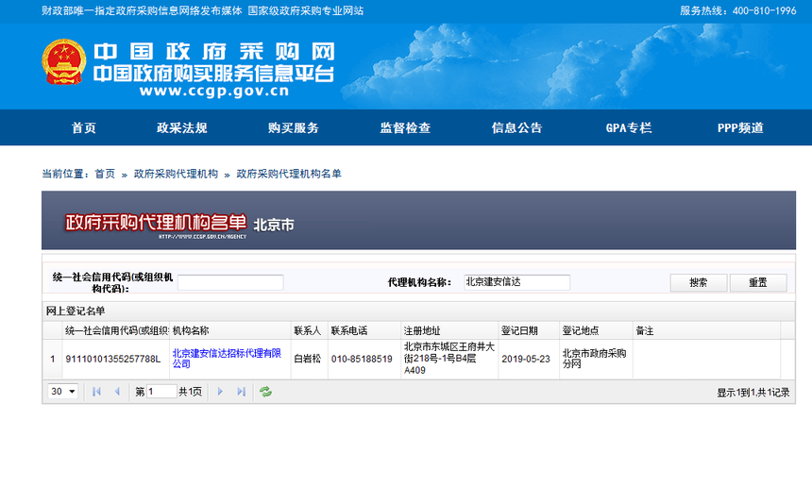Screen dimensions: 812x504
Task: Click breadcrumb 政府采购代理机构
Action: pos(176,174)
